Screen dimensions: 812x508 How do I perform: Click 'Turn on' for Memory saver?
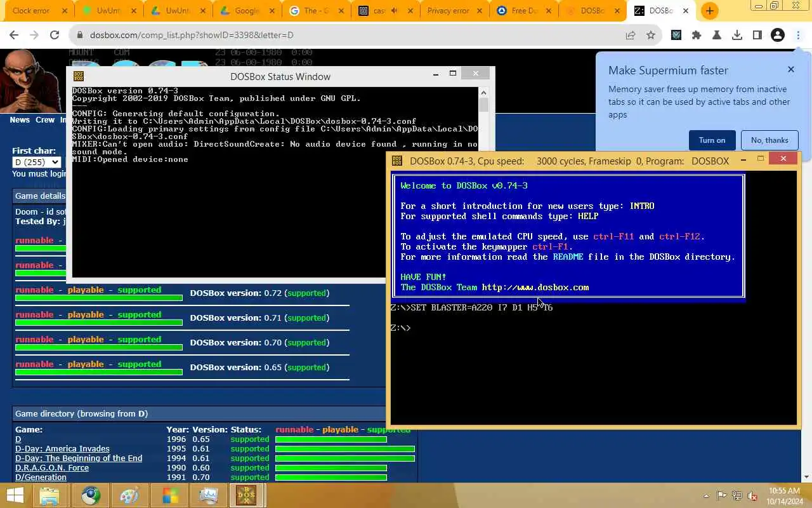click(712, 140)
